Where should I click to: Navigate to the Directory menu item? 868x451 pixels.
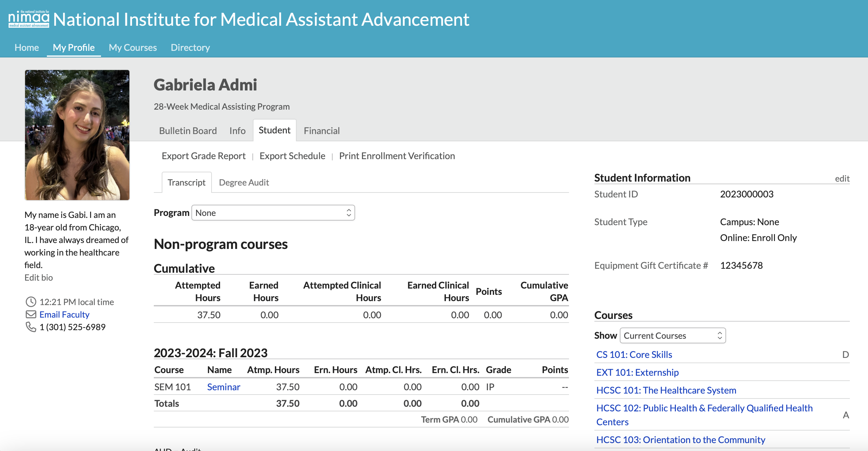click(190, 48)
